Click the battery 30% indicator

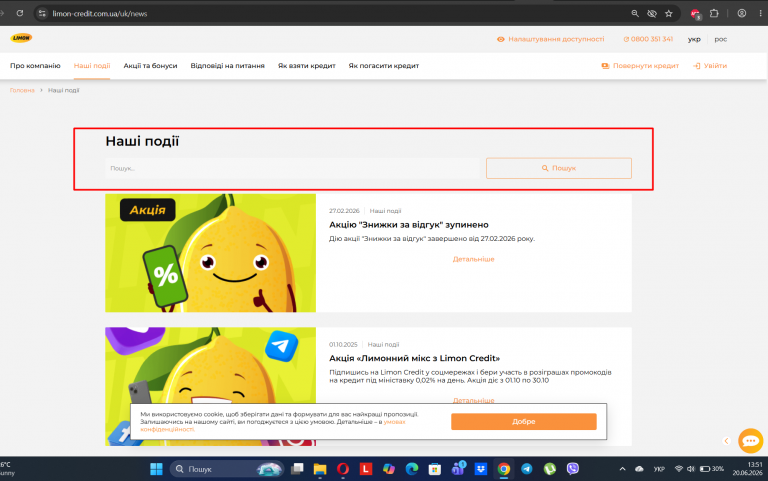pyautogui.click(x=712, y=469)
